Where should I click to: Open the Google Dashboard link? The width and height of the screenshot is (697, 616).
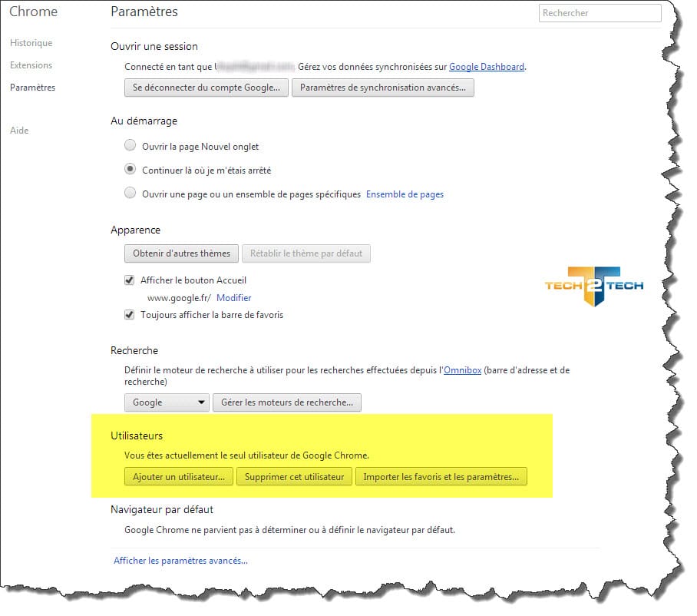(487, 67)
